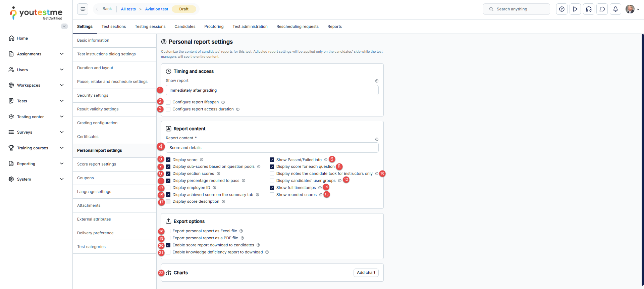Go Back using the Back button

(x=104, y=9)
